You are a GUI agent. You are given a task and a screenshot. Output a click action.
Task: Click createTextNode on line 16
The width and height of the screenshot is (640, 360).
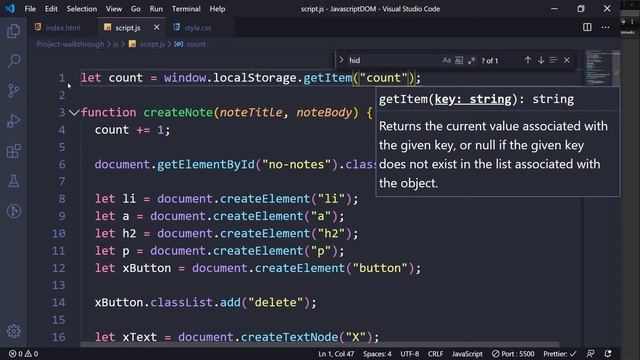point(289,337)
